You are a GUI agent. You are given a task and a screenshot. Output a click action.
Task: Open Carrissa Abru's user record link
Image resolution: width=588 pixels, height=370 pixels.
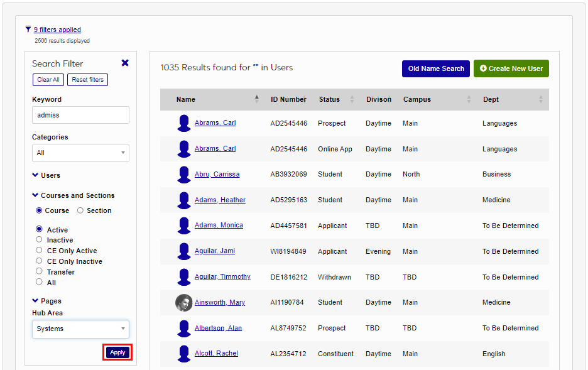pos(217,174)
